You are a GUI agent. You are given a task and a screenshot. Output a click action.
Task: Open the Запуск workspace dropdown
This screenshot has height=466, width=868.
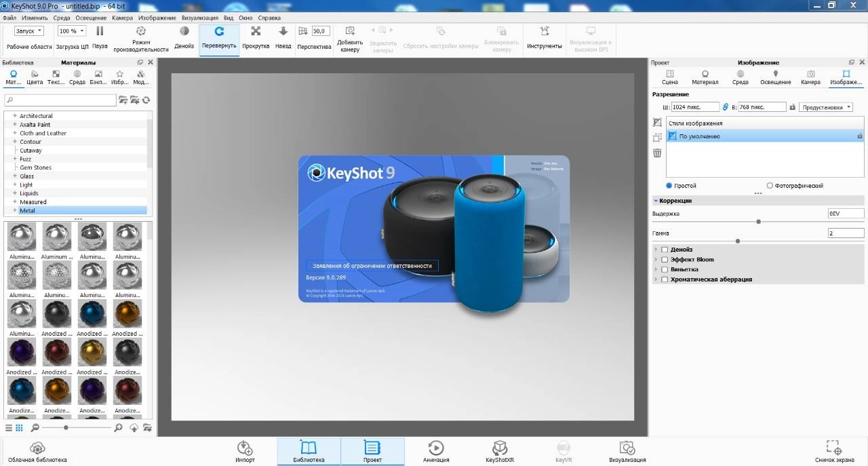[29, 31]
